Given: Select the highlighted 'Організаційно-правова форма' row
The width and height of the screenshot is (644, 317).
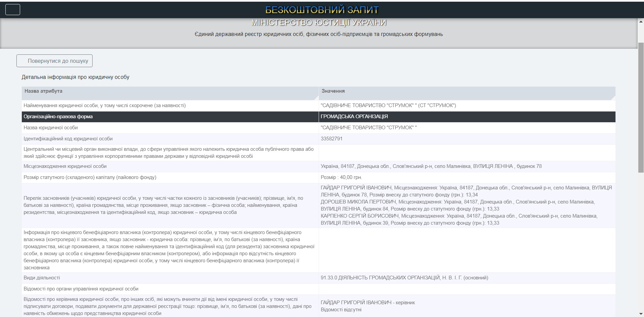Looking at the screenshot, I should [x=319, y=117].
